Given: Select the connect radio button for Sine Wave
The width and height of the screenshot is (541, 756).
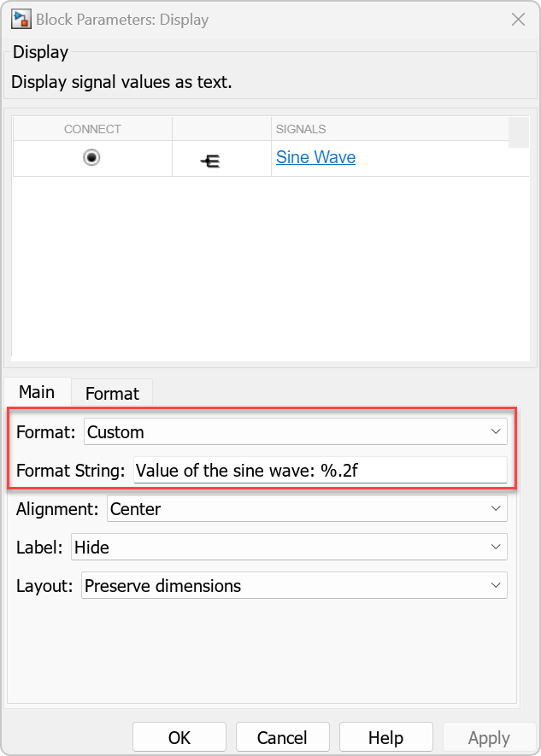Looking at the screenshot, I should coord(91,157).
